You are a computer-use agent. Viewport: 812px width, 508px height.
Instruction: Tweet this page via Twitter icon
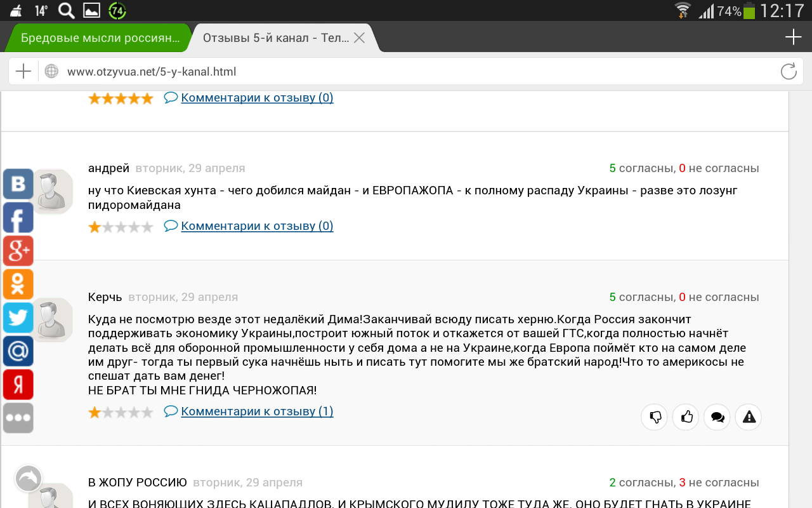click(18, 317)
